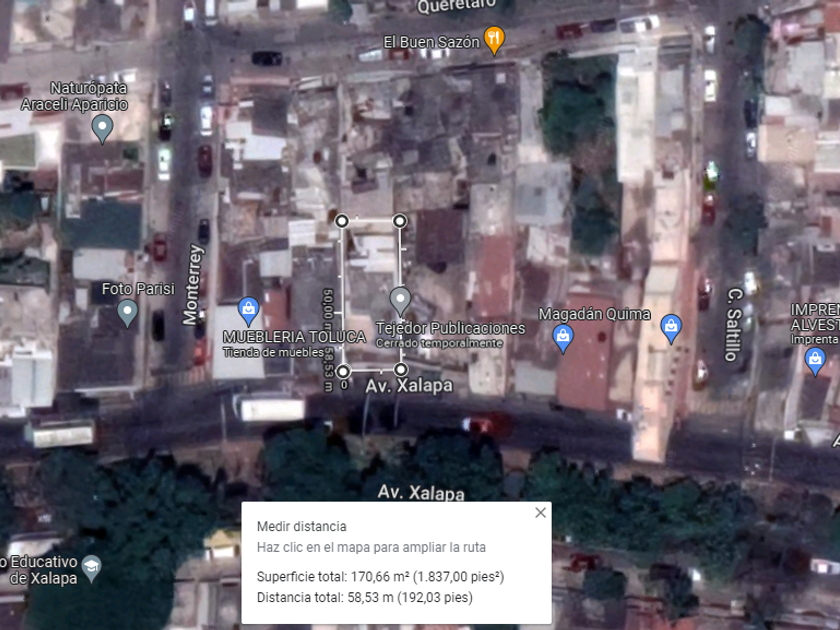The image size is (840, 630).
Task: Open the Magadán Quima shopping pin
Action: (563, 339)
